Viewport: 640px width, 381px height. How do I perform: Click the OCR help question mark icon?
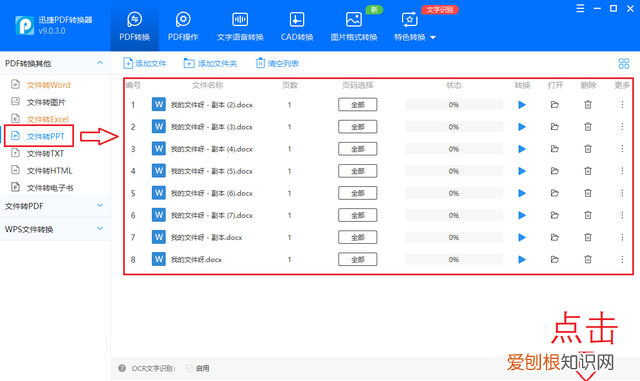[x=122, y=368]
